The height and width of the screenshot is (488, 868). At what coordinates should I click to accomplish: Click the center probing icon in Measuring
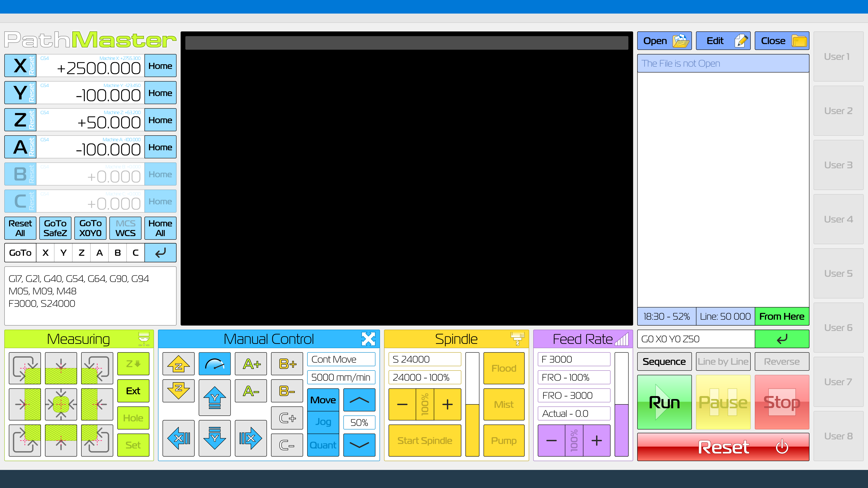[61, 404]
